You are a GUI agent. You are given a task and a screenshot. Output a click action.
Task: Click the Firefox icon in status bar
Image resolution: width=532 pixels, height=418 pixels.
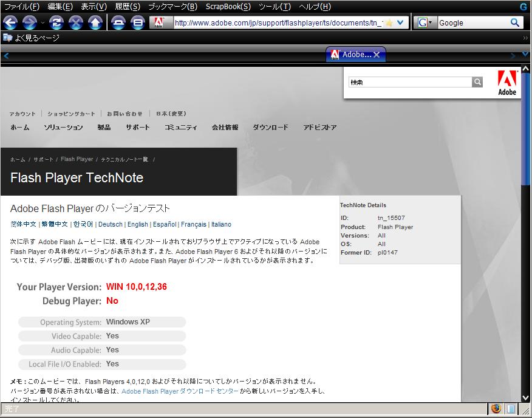[x=496, y=409]
